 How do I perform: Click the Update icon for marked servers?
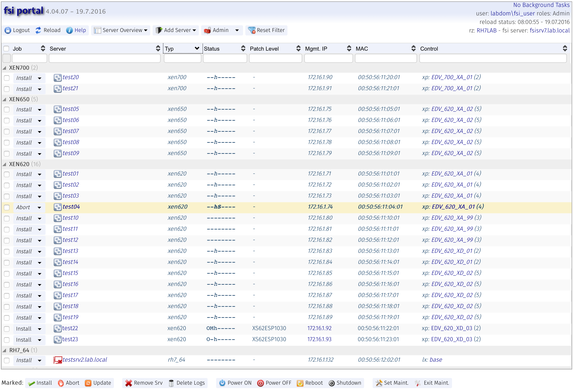[88, 383]
